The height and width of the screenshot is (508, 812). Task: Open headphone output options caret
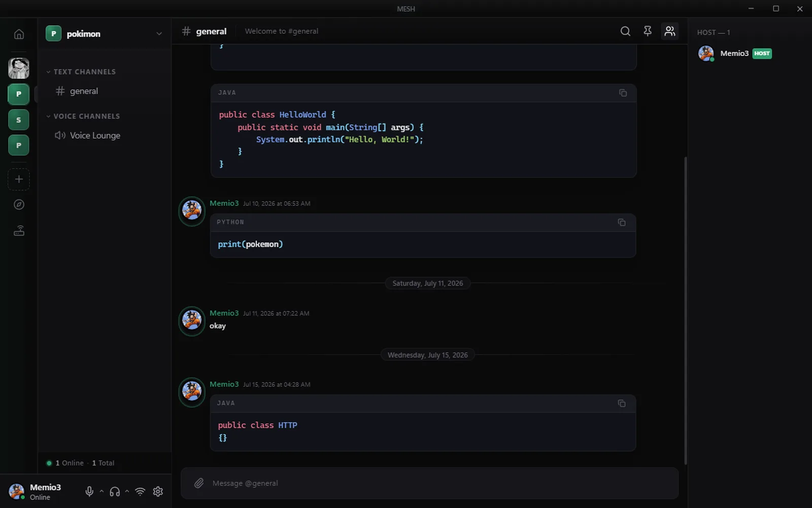click(127, 491)
